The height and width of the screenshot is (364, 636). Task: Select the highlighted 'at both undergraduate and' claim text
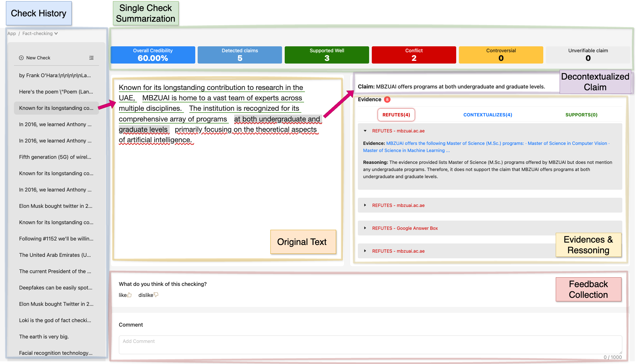point(277,119)
